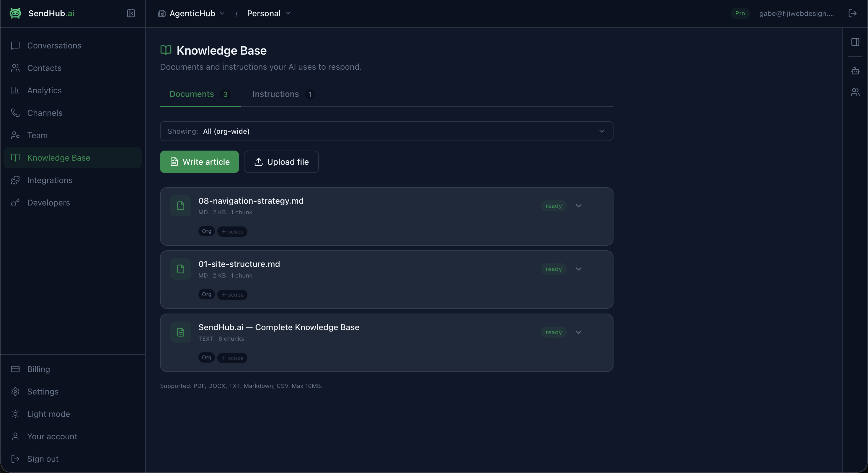The height and width of the screenshot is (473, 868).
Task: Open Developers in the sidebar
Action: 73,203
